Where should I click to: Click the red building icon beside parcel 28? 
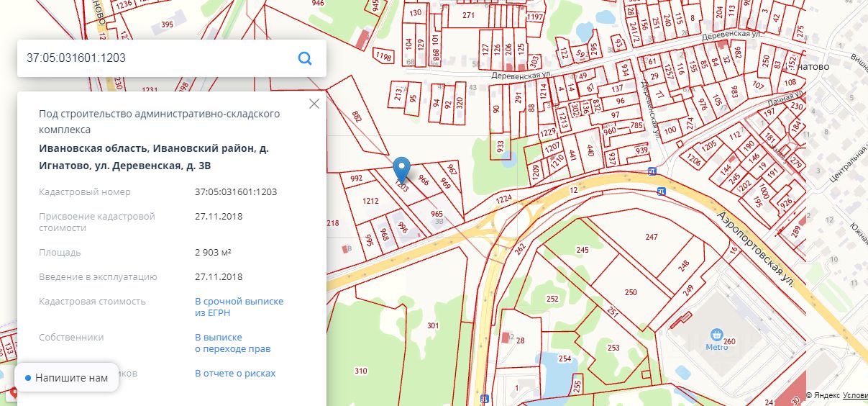coord(506,336)
